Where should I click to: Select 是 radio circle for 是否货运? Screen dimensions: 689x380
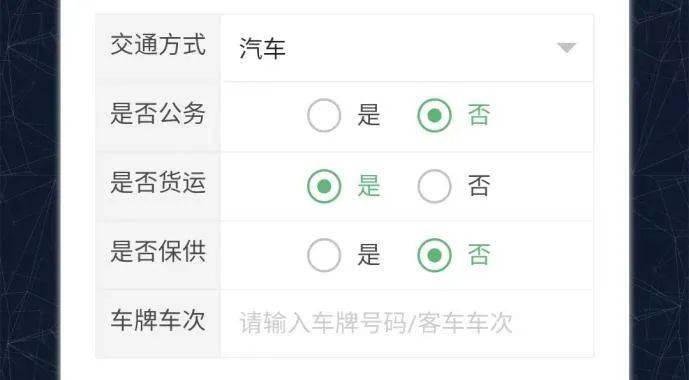324,186
